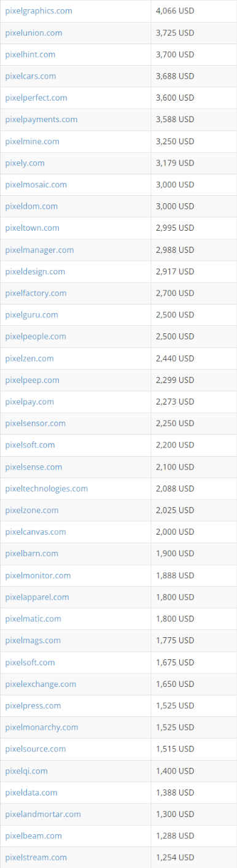237x868 pixels.
Task: Click pixelpayments.com domain link
Action: point(41,120)
